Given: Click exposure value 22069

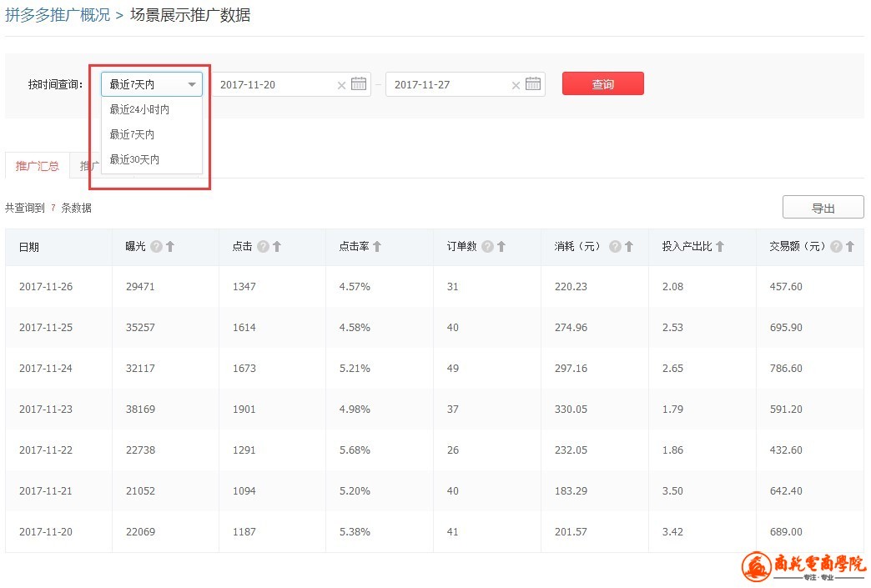Looking at the screenshot, I should pyautogui.click(x=140, y=532).
